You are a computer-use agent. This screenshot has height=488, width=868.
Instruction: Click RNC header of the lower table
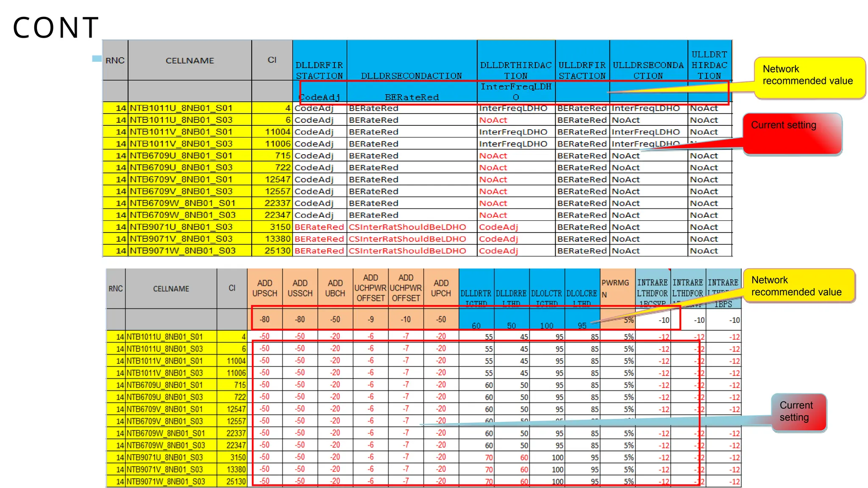coord(116,288)
